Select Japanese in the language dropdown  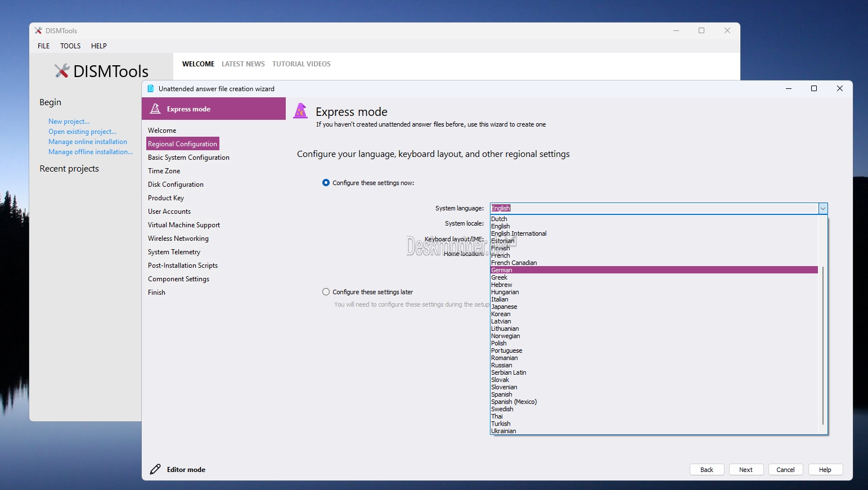click(654, 307)
